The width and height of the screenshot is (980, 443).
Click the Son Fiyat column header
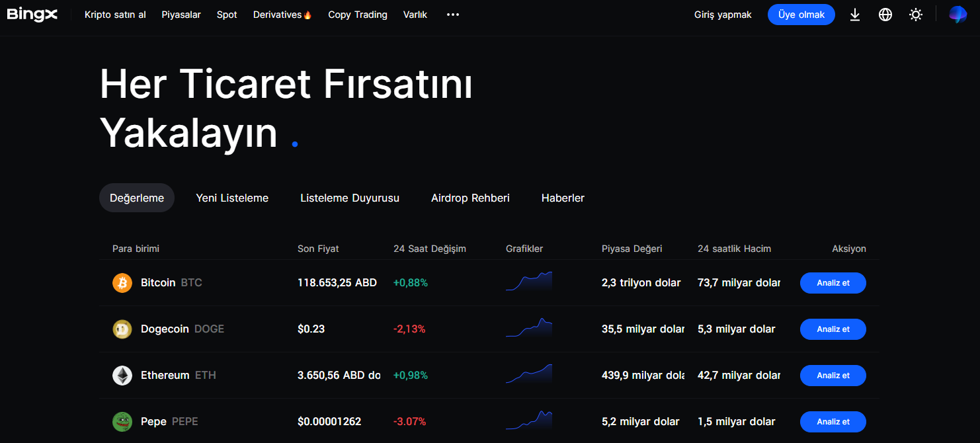[x=318, y=249]
